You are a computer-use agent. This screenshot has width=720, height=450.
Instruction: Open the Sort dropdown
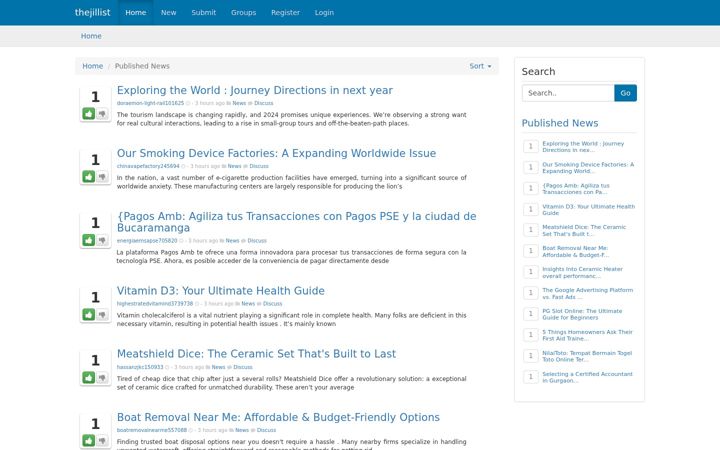[x=480, y=66]
